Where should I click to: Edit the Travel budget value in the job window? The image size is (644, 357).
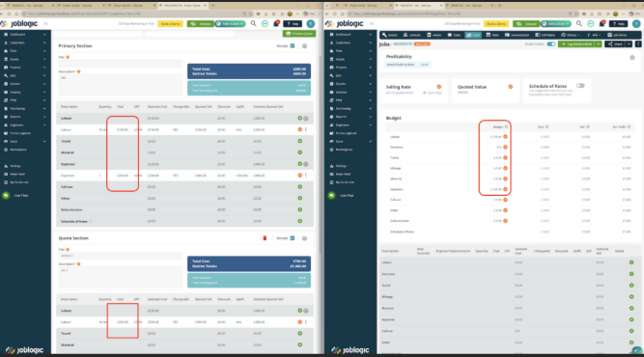coord(506,157)
